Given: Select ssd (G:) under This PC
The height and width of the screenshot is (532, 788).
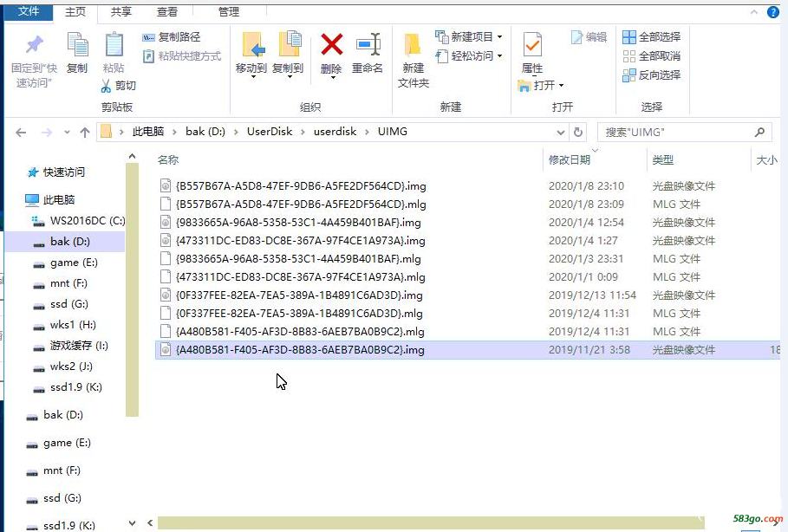Looking at the screenshot, I should pyautogui.click(x=61, y=304).
